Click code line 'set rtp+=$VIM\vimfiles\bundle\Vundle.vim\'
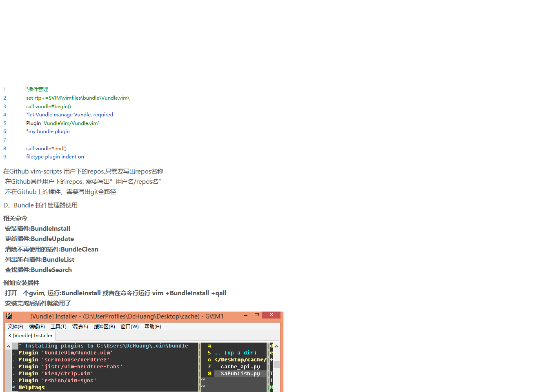Screen dimensions: 534x392 78,98
